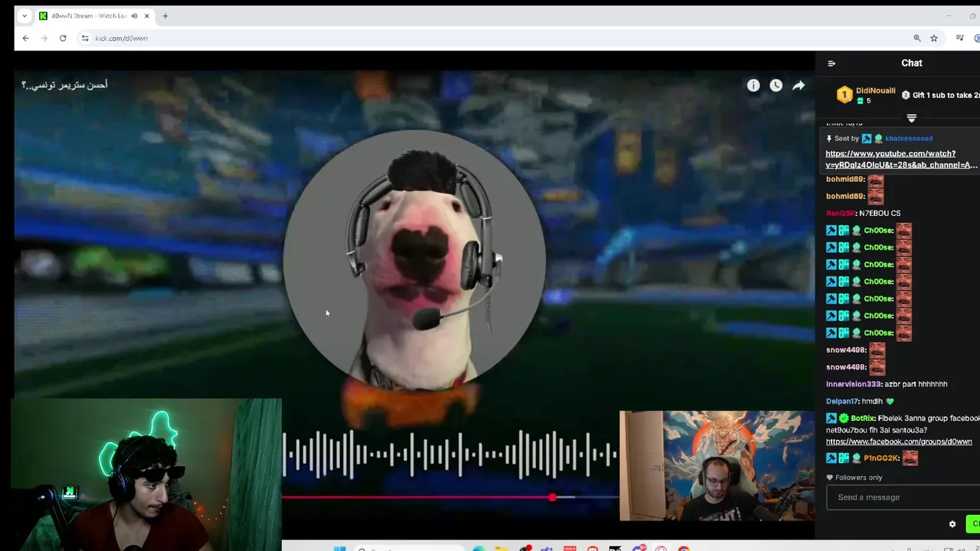Expand the leaderboard with down arrow
The image size is (980, 551).
pos(911,118)
